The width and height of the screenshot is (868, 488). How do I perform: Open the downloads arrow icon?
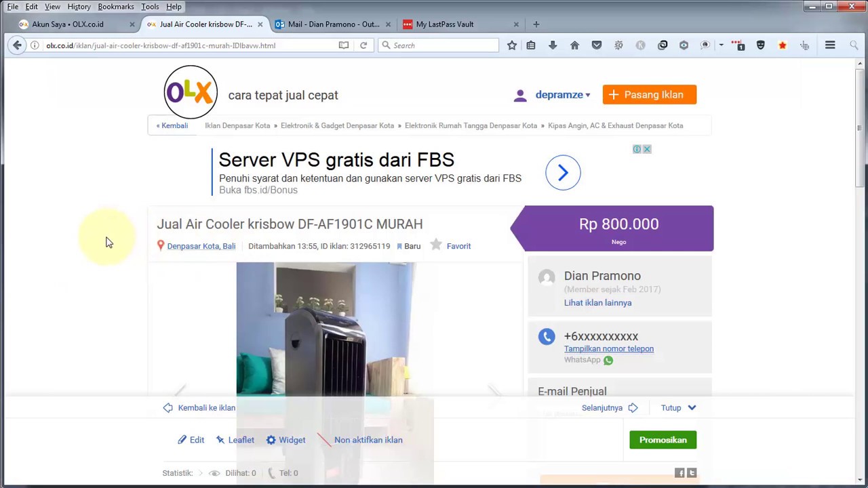click(553, 45)
